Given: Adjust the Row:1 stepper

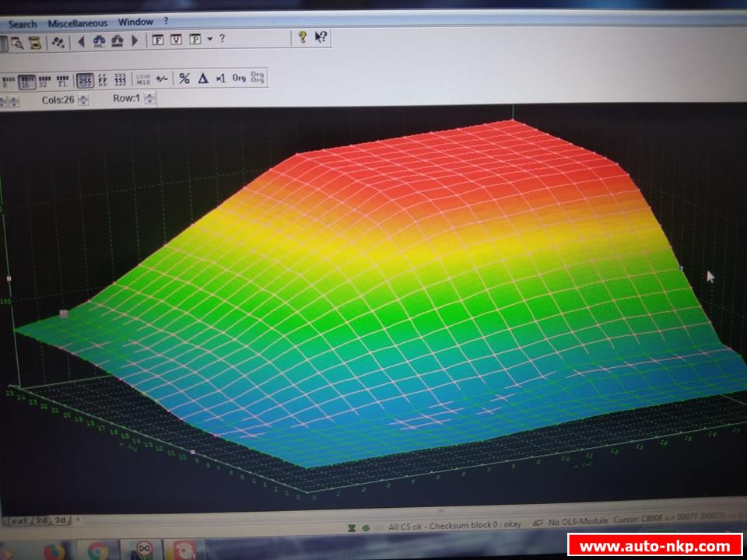Looking at the screenshot, I should click(x=149, y=99).
